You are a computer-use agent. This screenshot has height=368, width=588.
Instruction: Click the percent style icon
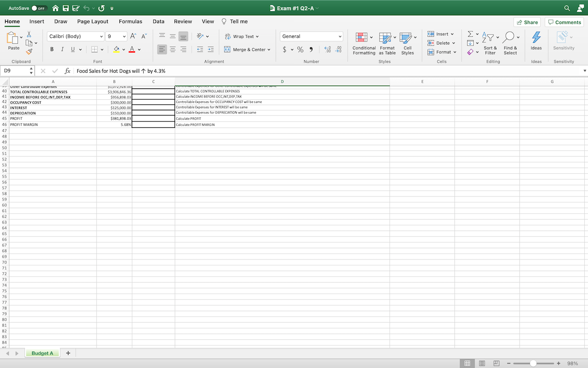pos(300,49)
